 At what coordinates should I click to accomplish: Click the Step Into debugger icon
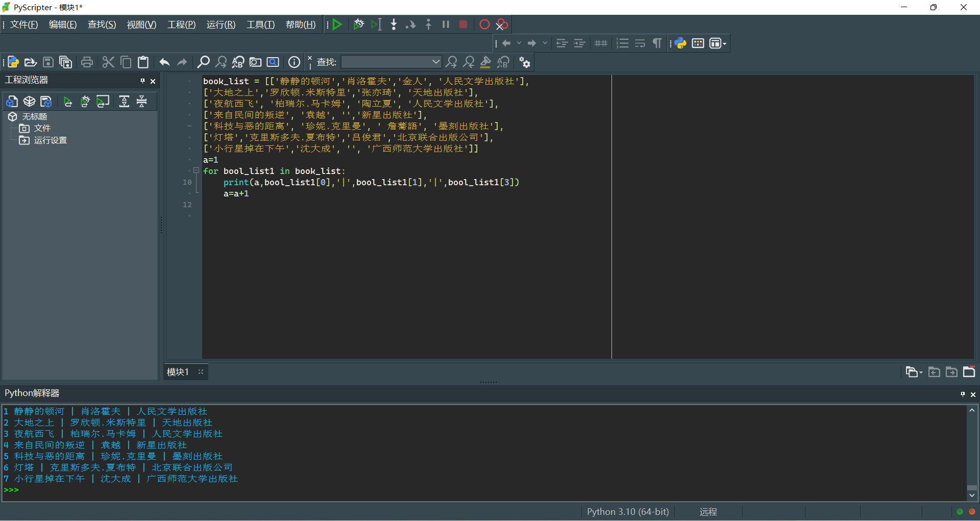click(x=394, y=24)
